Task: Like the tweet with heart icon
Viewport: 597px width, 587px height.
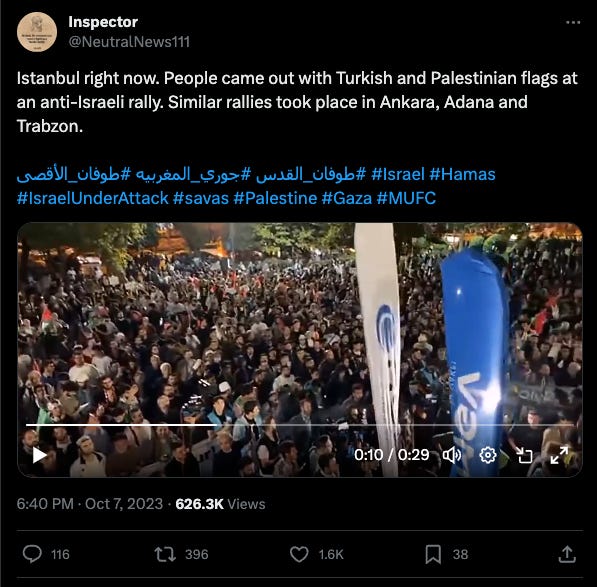Action: pos(299,554)
